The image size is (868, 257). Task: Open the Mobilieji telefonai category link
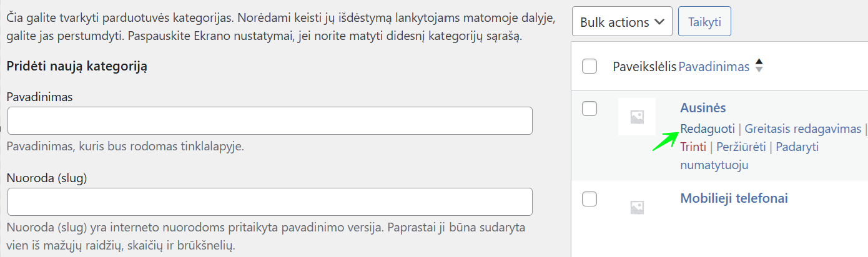734,198
